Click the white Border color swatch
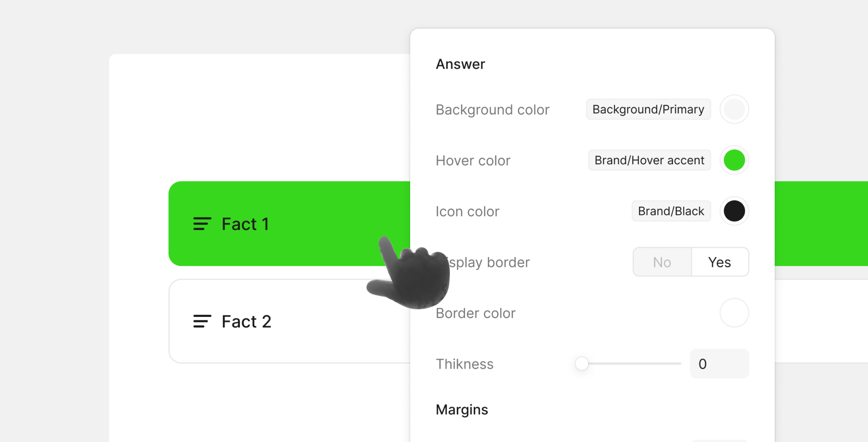 coord(734,313)
